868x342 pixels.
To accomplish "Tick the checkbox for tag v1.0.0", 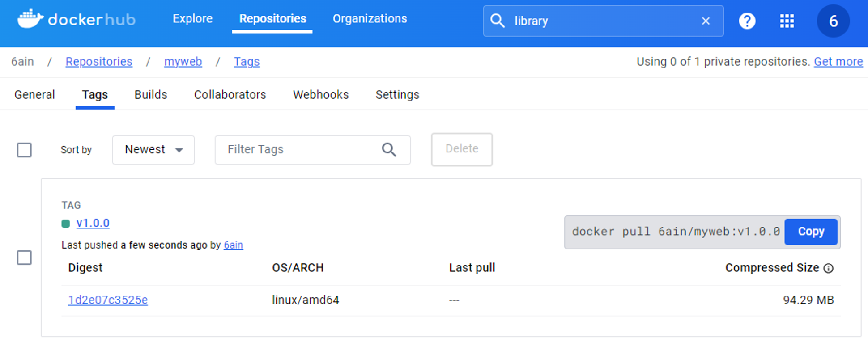I will coord(24,258).
